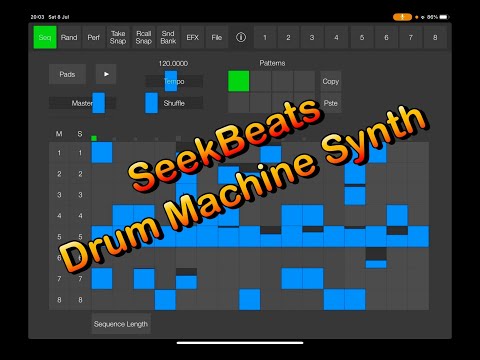Solo track 1 in the S column
The height and width of the screenshot is (360, 480).
click(x=80, y=153)
